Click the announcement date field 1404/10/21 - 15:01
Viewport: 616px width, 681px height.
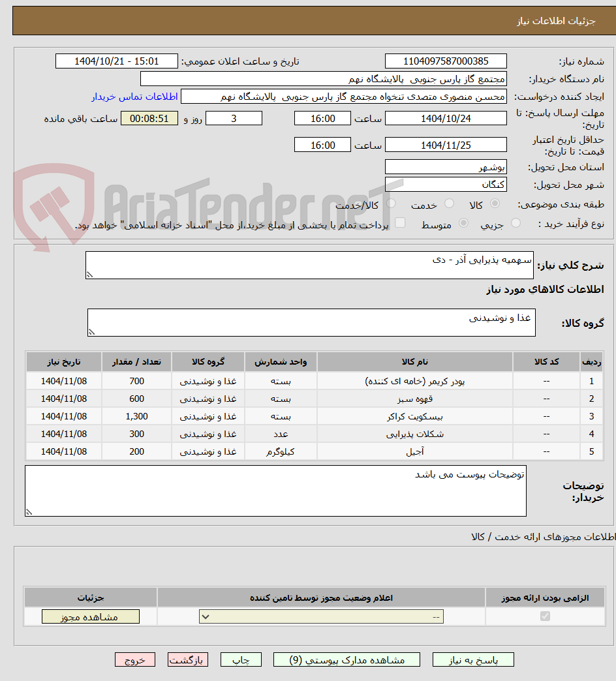[116, 61]
